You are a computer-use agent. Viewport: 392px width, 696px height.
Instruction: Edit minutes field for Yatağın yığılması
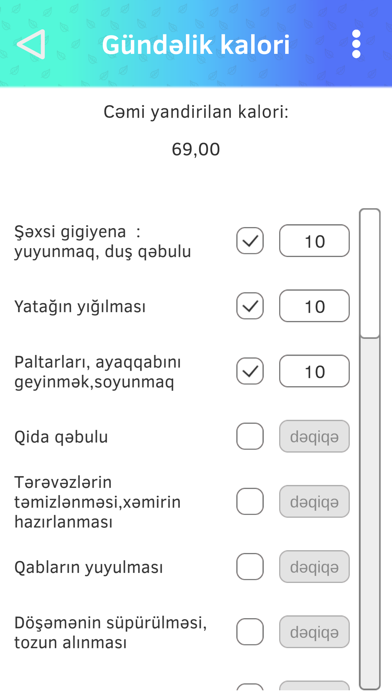pyautogui.click(x=314, y=306)
